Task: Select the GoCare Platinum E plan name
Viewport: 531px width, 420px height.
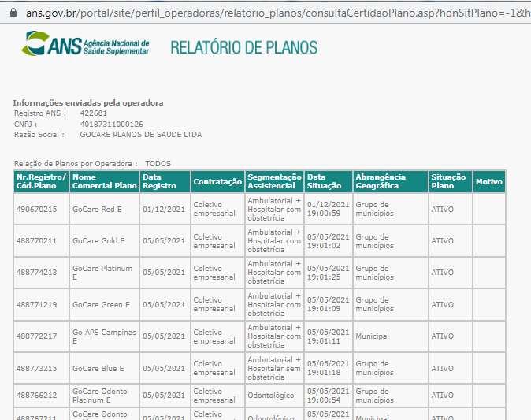Action: tap(102, 273)
